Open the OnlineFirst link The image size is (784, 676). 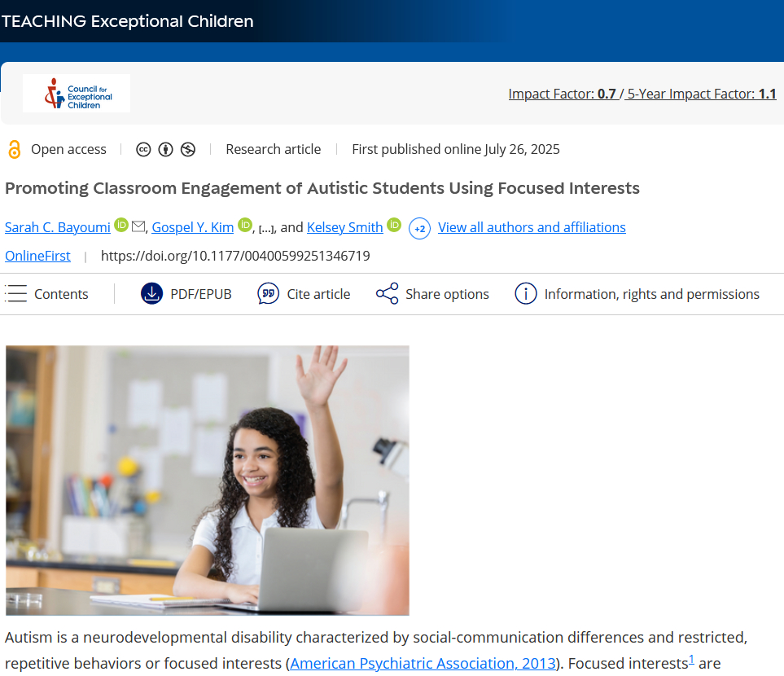tap(37, 256)
